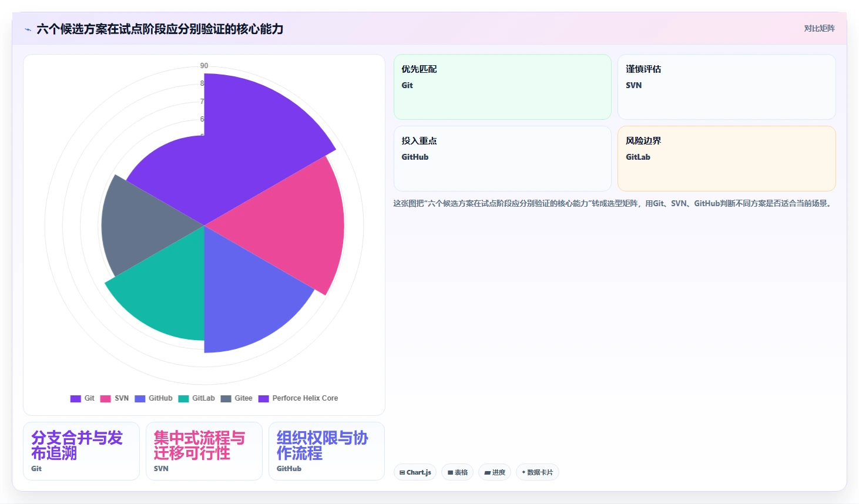The width and height of the screenshot is (859, 504).
Task: Click the 对比矩阵 label in the header
Action: coord(819,28)
